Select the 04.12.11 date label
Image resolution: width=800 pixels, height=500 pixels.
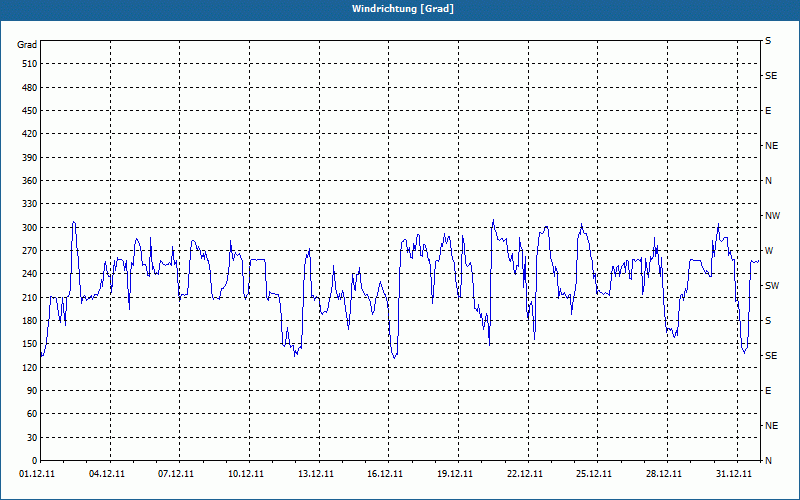coord(107,474)
